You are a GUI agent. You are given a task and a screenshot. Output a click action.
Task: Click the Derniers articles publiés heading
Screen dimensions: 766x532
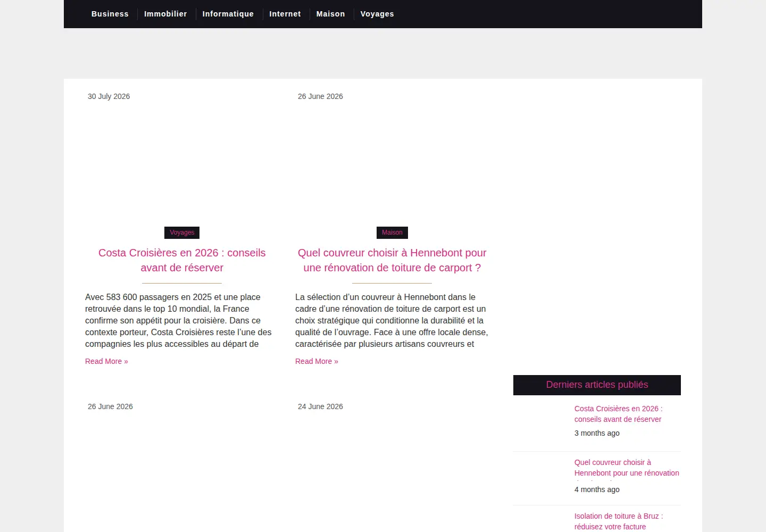pos(597,385)
